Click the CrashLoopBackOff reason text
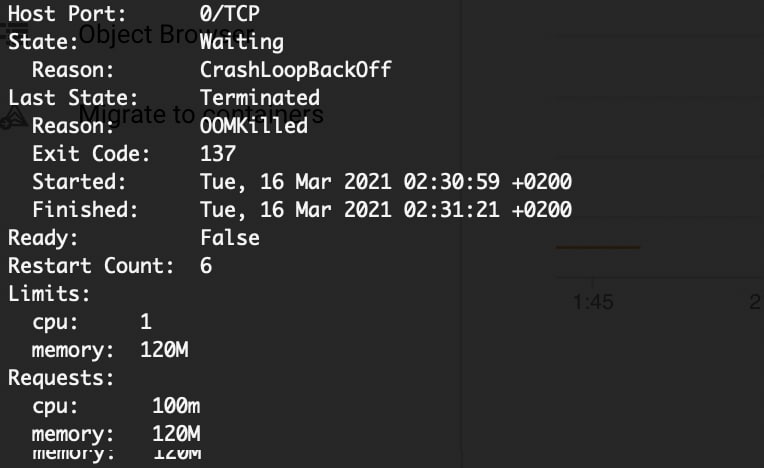Viewport: 764px width, 468px height. [296, 70]
